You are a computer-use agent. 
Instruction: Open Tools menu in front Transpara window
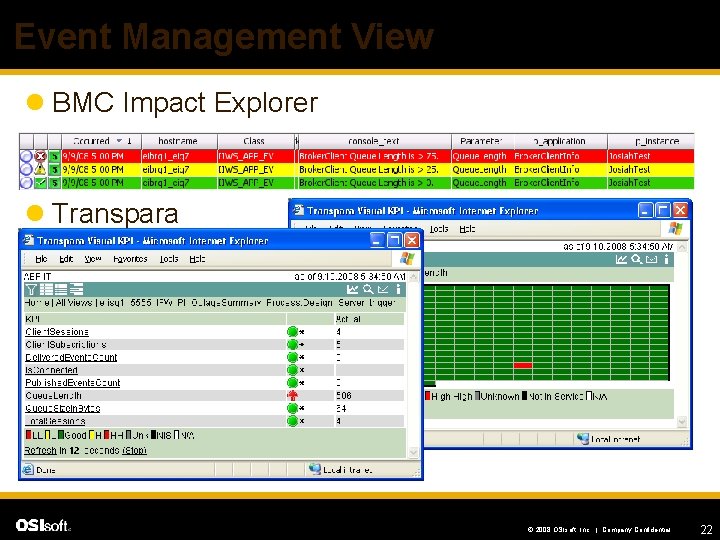click(x=169, y=259)
